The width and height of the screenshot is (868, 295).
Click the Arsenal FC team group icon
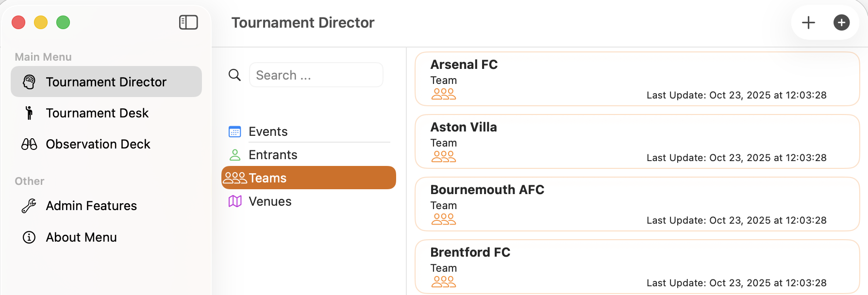pos(443,94)
